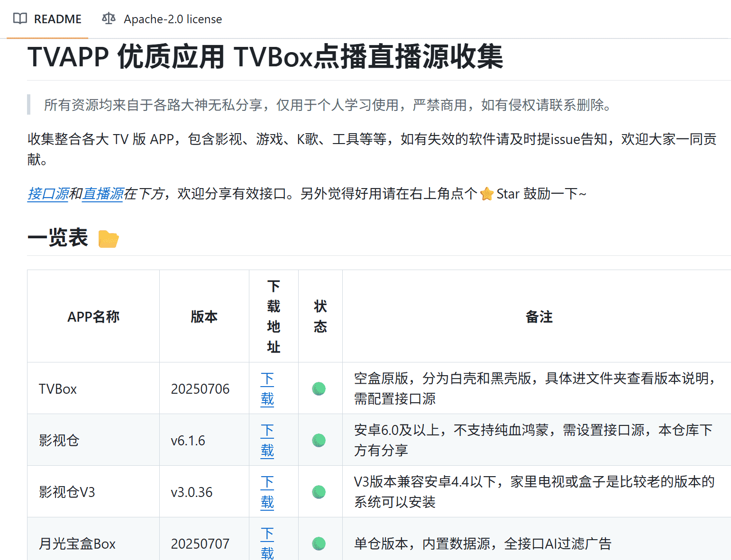
Task: Select the 月光宝盒Box app name cell
Action: pos(93,539)
